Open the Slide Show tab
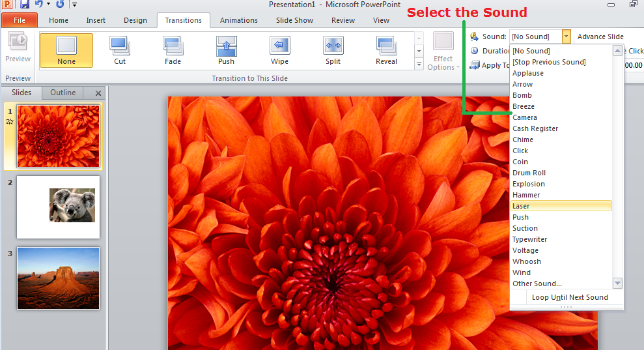644x350 pixels. [294, 20]
